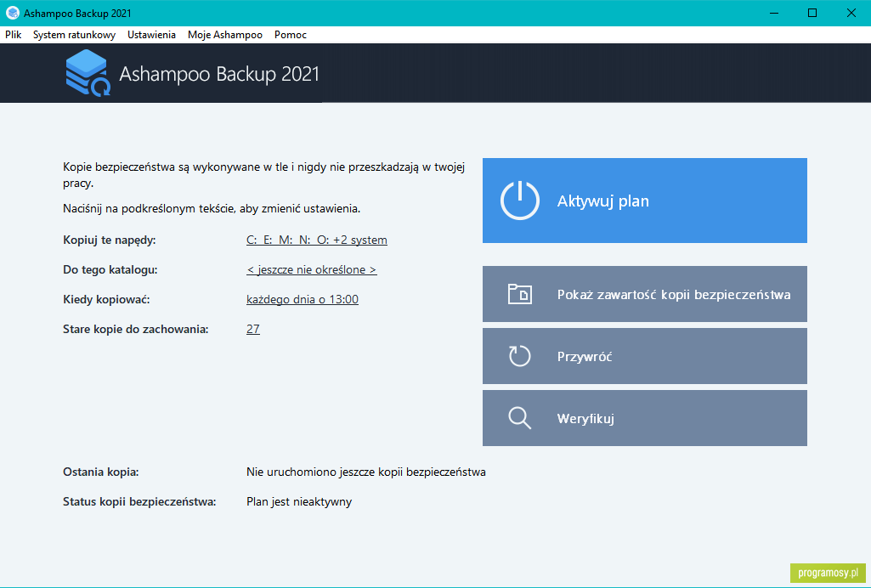Open the Ustawienia menu
The height and width of the screenshot is (588, 871).
[151, 35]
